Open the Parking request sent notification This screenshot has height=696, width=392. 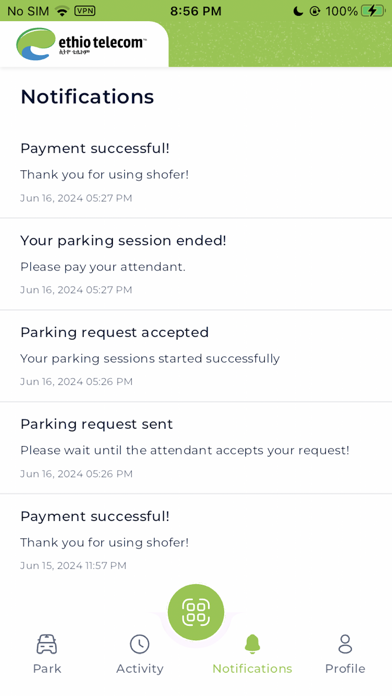pos(196,448)
